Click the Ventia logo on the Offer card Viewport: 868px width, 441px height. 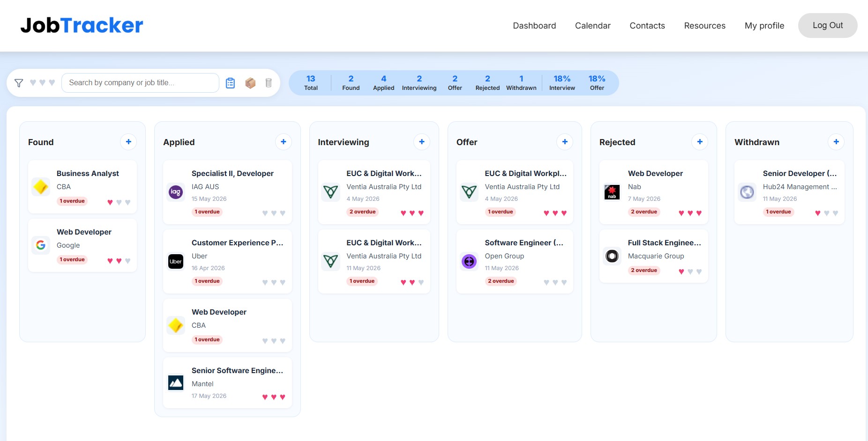pos(469,192)
